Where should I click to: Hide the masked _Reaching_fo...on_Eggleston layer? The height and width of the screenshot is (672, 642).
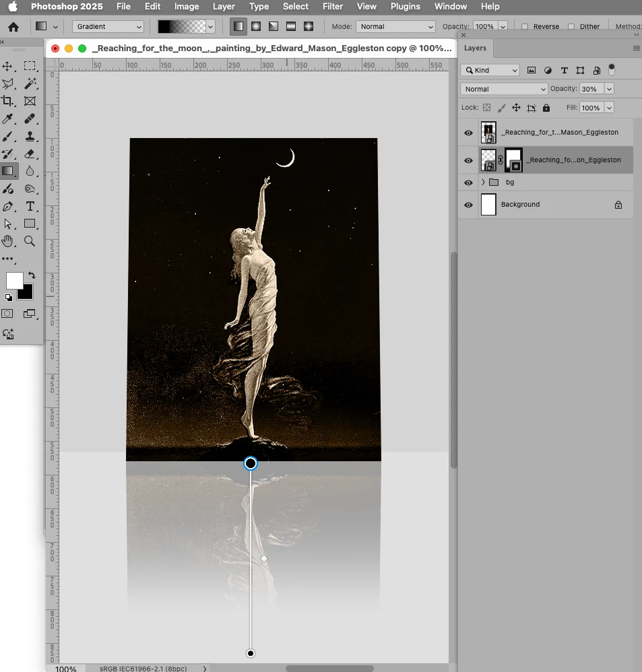468,160
